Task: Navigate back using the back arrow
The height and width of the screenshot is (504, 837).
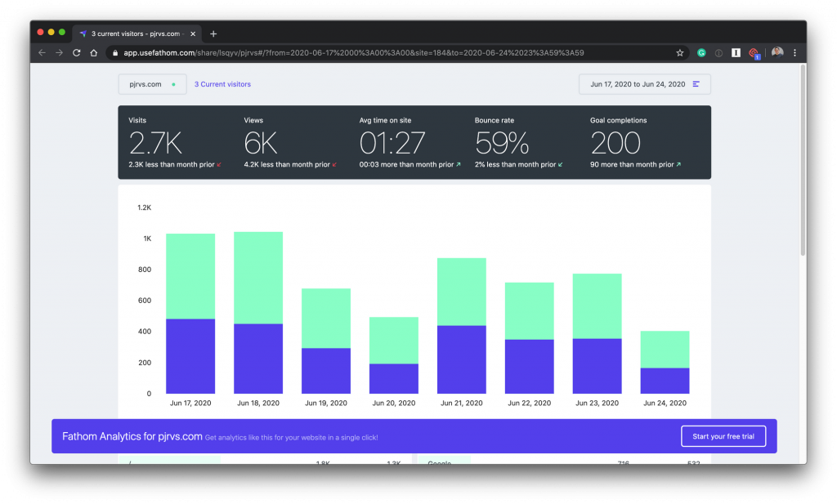Action: pyautogui.click(x=41, y=51)
